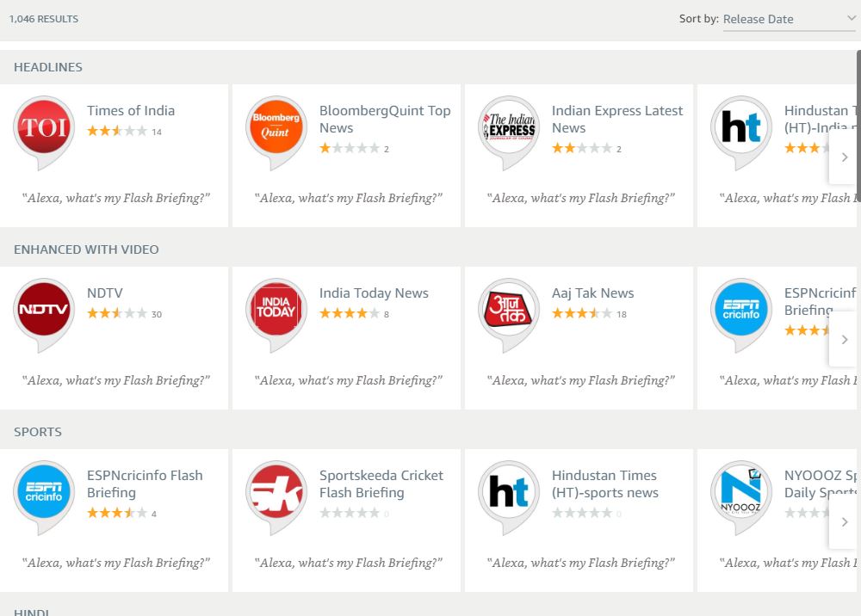Show next skills in Enhanced With Video row
This screenshot has height=616, width=861.
(x=845, y=340)
